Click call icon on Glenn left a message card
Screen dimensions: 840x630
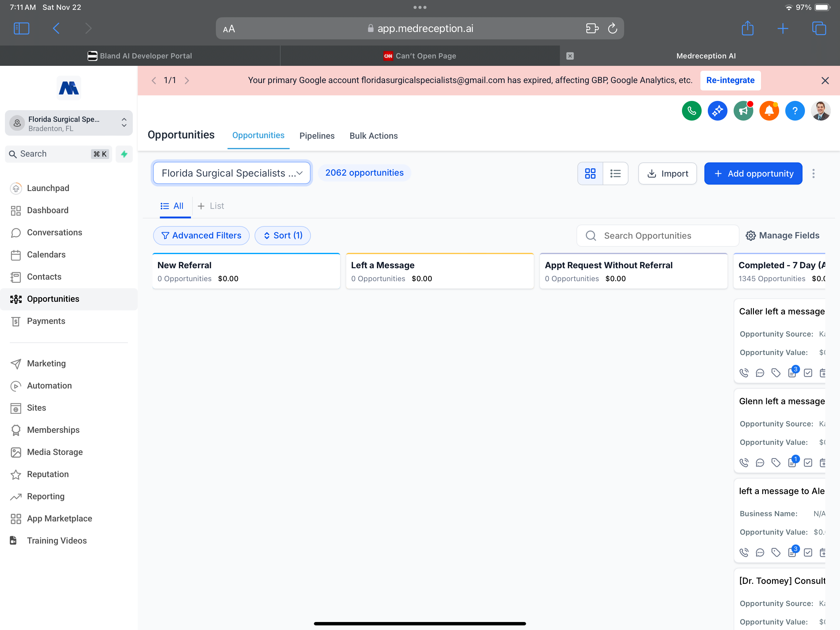click(x=744, y=463)
